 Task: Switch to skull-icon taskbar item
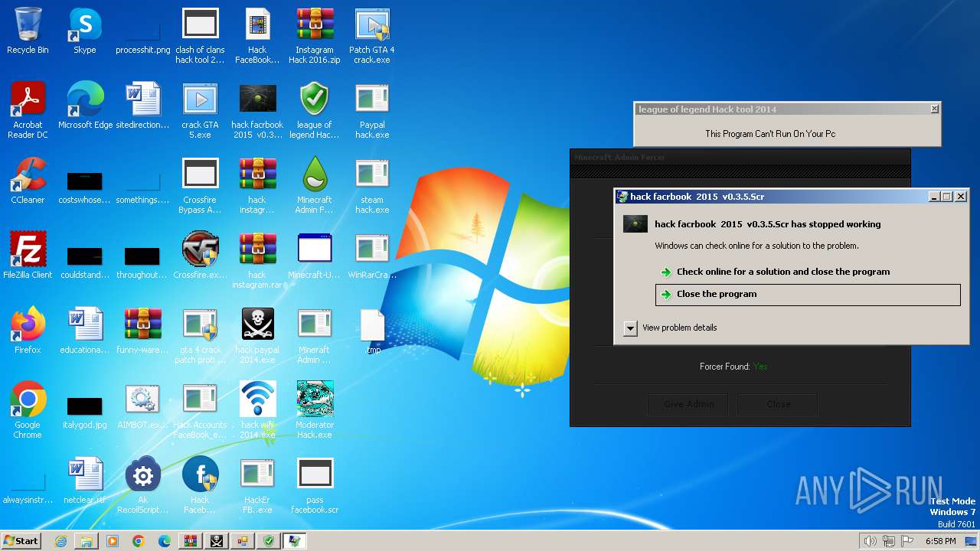click(217, 541)
